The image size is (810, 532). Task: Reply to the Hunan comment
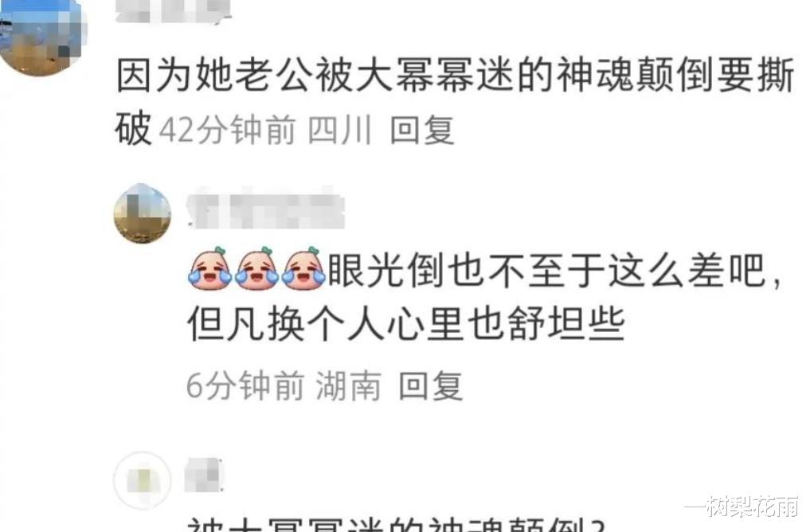point(431,385)
